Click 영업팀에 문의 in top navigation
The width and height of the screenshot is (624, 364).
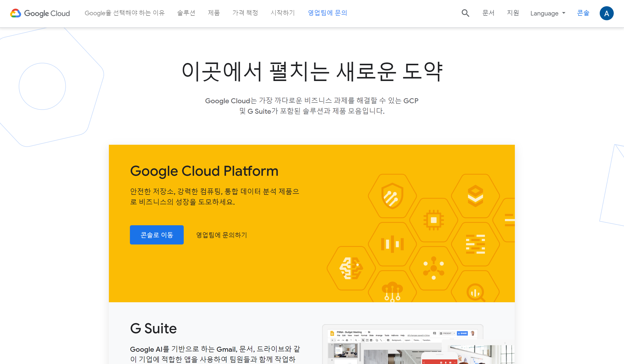pos(327,13)
